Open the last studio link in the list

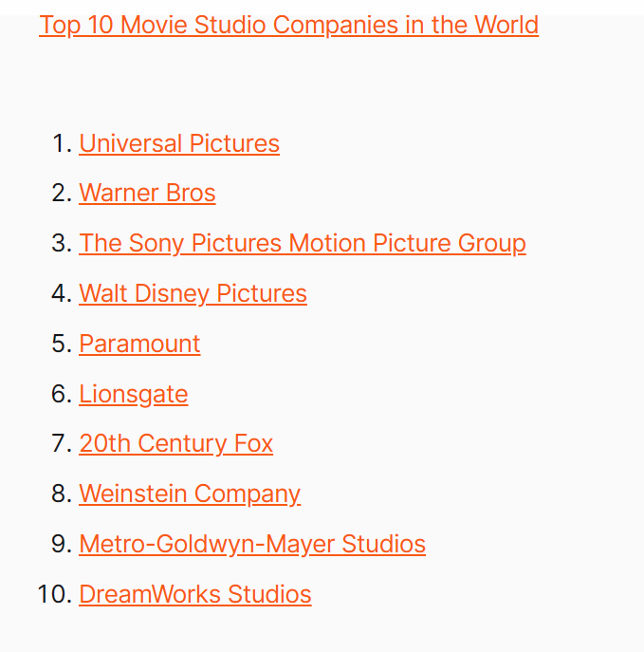pyautogui.click(x=194, y=595)
